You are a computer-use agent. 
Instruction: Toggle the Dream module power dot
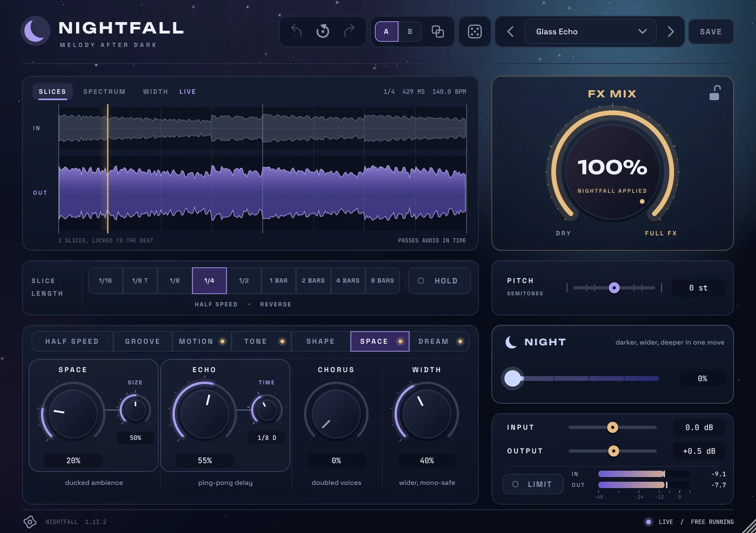pos(460,341)
